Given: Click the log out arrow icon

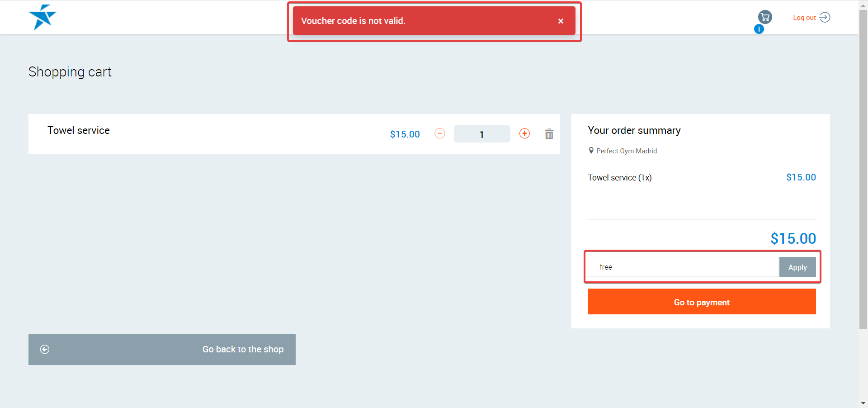Looking at the screenshot, I should 825,17.
